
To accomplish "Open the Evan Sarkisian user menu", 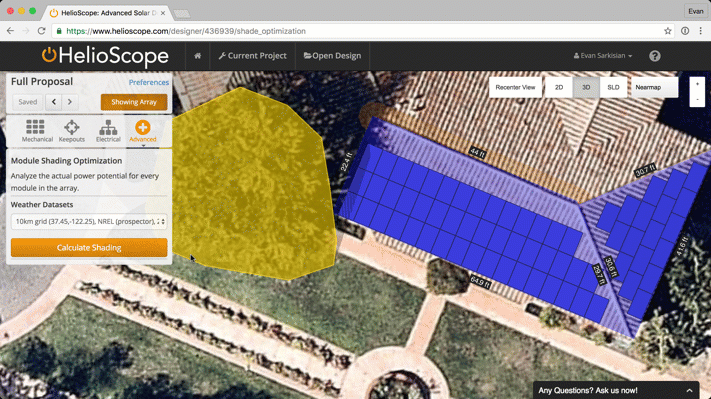I will pos(603,56).
